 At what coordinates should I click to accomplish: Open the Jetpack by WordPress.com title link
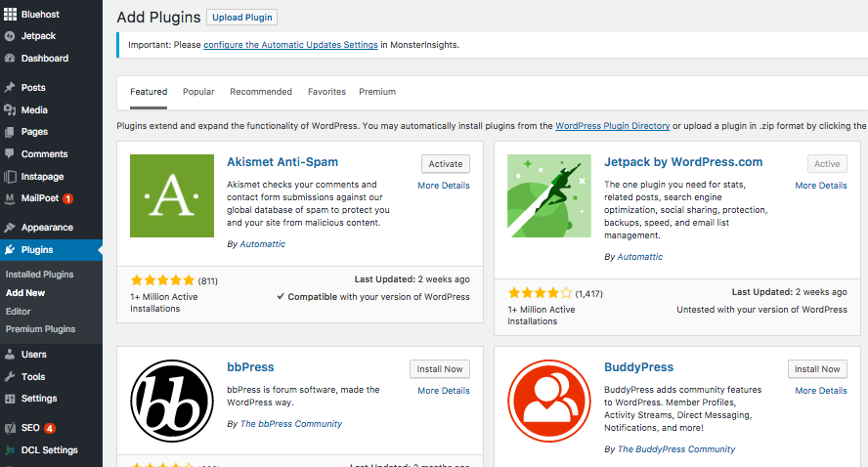tap(683, 162)
